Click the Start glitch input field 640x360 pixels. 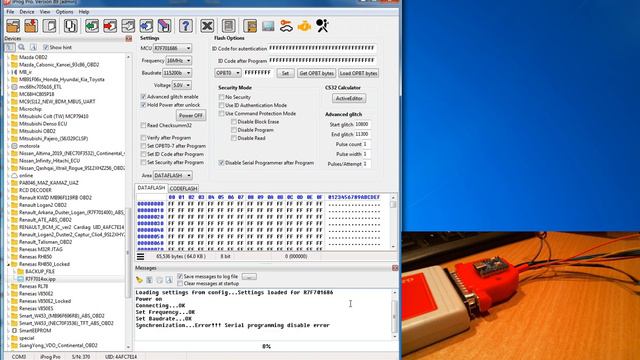pyautogui.click(x=362, y=124)
